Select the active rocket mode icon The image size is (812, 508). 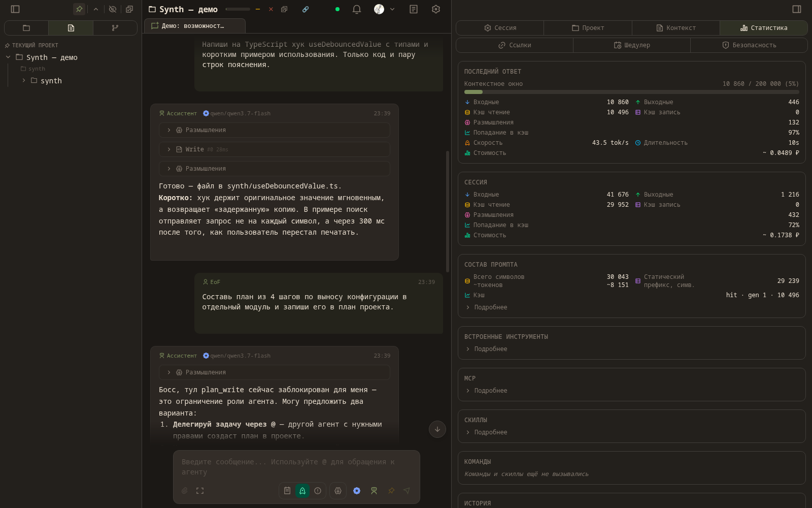[x=302, y=491]
